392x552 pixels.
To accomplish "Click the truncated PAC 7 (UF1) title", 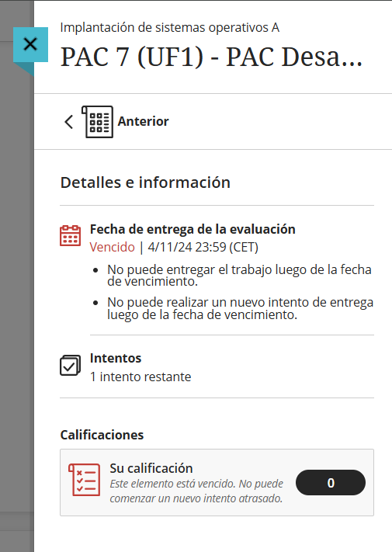I will click(x=211, y=57).
